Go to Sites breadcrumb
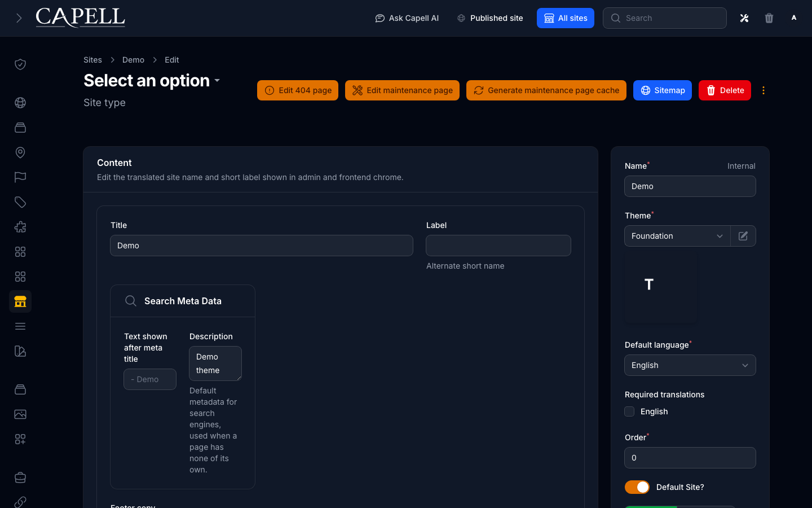Image resolution: width=812 pixels, height=508 pixels. coord(92,60)
